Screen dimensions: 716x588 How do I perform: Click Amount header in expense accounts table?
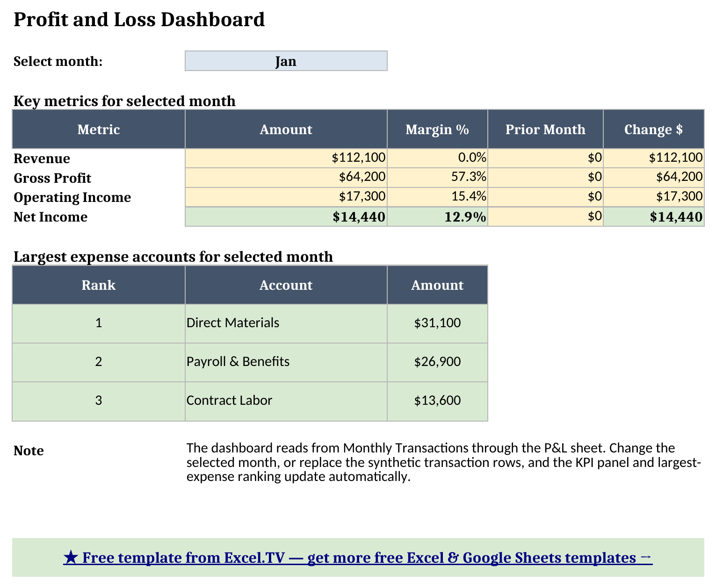pyautogui.click(x=437, y=285)
